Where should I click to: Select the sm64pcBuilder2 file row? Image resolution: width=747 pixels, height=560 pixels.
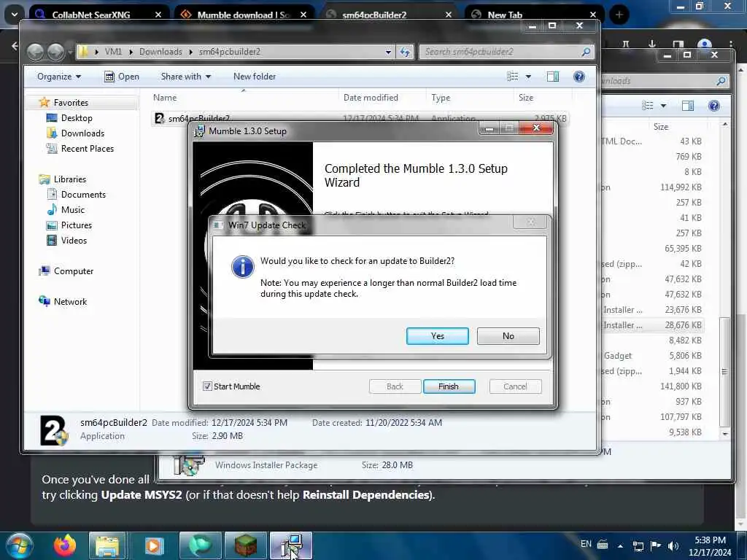(360, 117)
